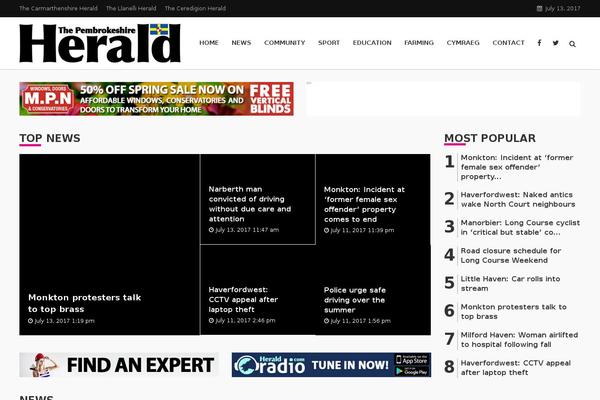This screenshot has height=400, width=600.
Task: Click the calendar icon beside July 13, 2017
Action: [x=539, y=8]
